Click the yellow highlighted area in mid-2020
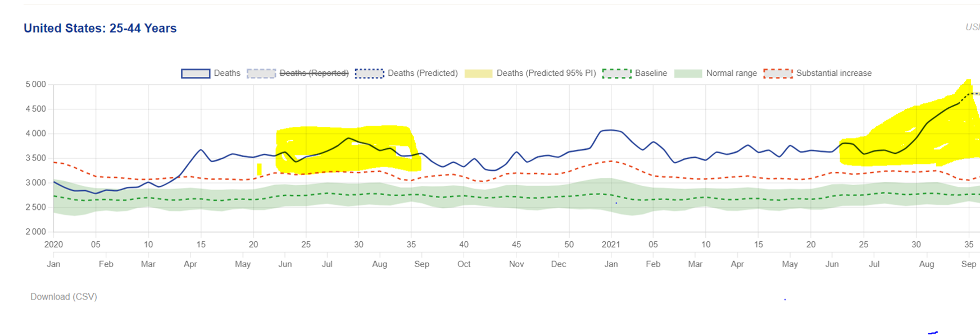980x335 pixels. [x=348, y=149]
